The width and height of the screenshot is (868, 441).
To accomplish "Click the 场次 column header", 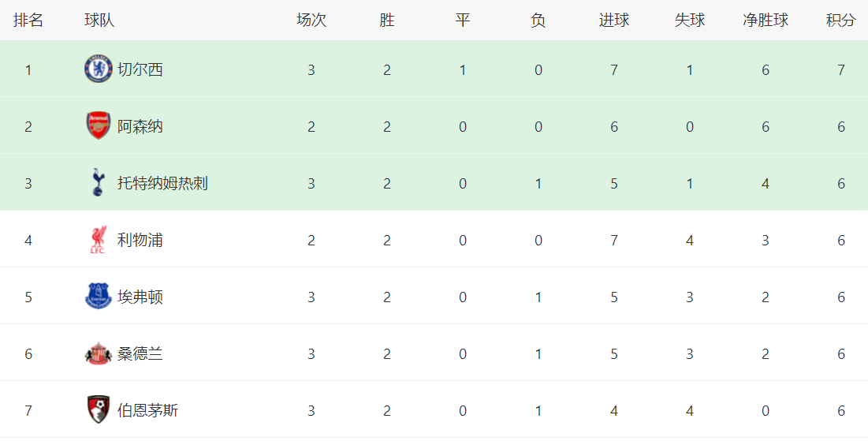I will (x=311, y=21).
